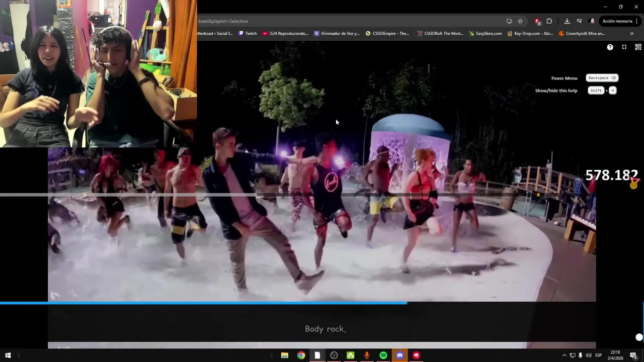
Task: Click the Backspace key hint button
Action: click(602, 78)
